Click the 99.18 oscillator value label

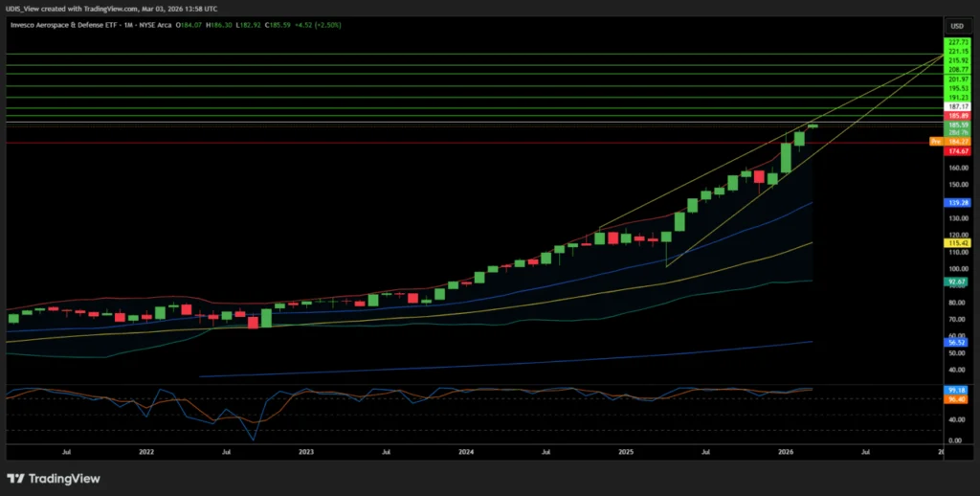pyautogui.click(x=958, y=390)
